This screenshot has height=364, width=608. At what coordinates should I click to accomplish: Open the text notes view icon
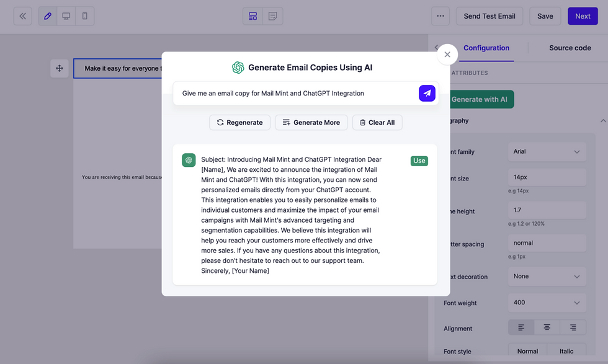[272, 16]
